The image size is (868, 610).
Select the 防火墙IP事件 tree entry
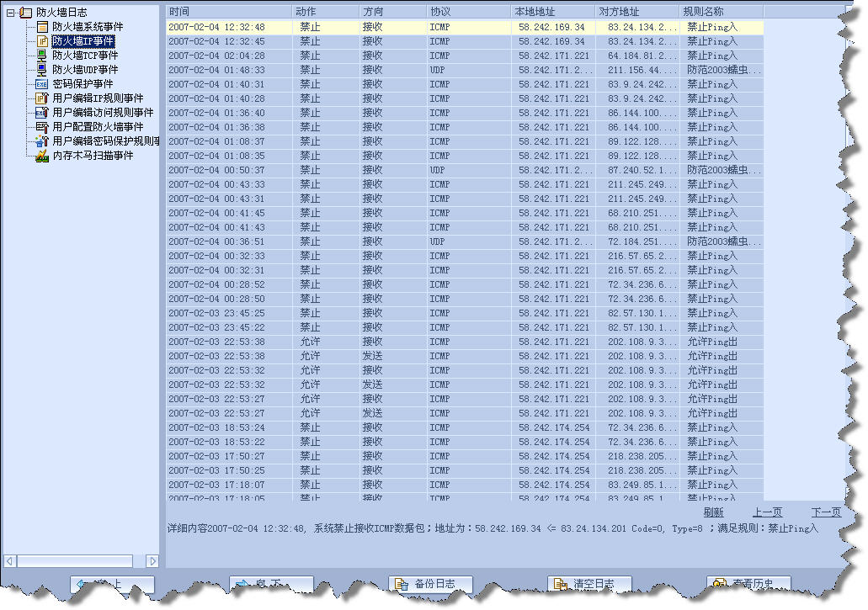click(x=83, y=41)
